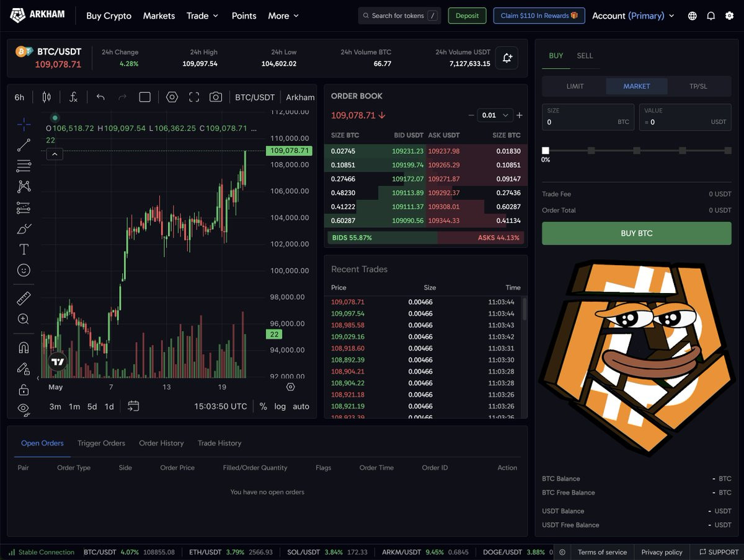Select the XABCD pattern tool
744x560 pixels.
pyautogui.click(x=24, y=186)
